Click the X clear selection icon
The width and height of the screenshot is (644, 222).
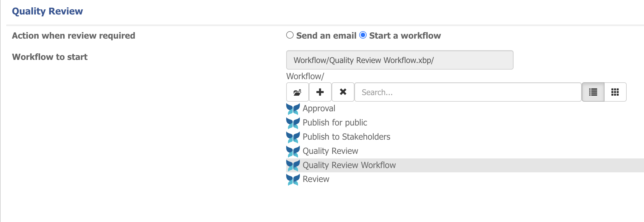[343, 92]
